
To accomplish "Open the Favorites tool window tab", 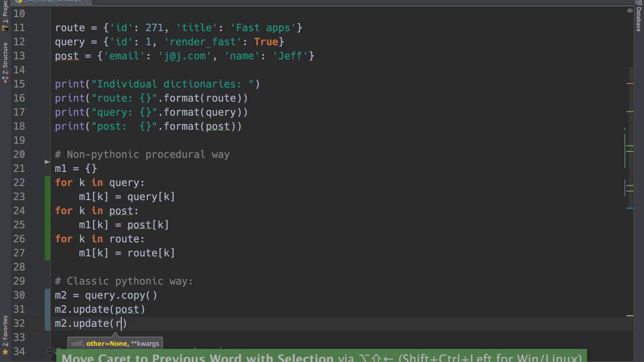I will pos(5,330).
